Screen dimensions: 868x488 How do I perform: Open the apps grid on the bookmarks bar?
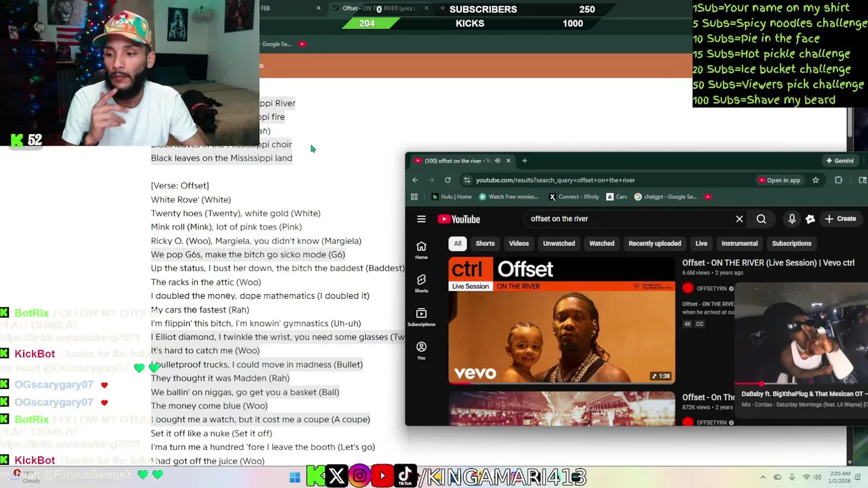tap(414, 197)
